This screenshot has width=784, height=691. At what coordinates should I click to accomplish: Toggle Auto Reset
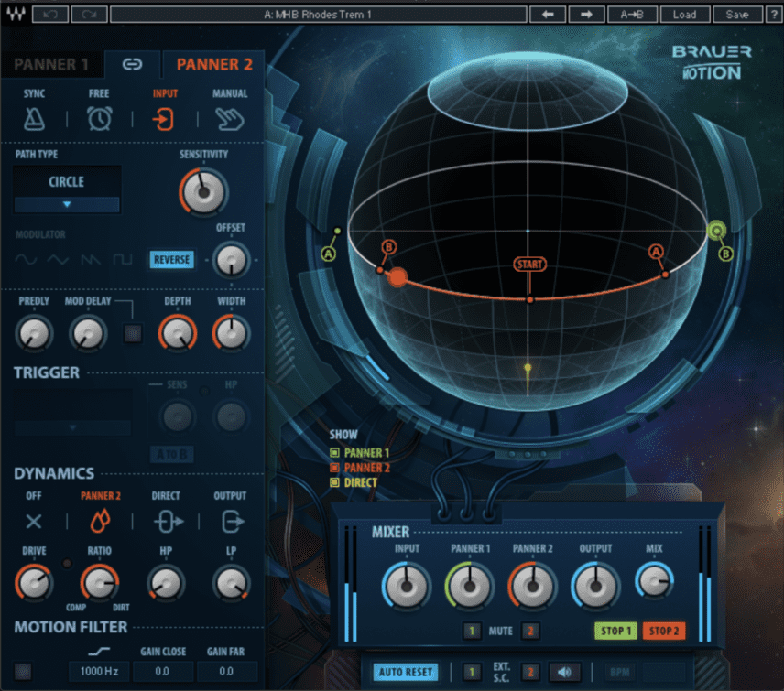(406, 672)
